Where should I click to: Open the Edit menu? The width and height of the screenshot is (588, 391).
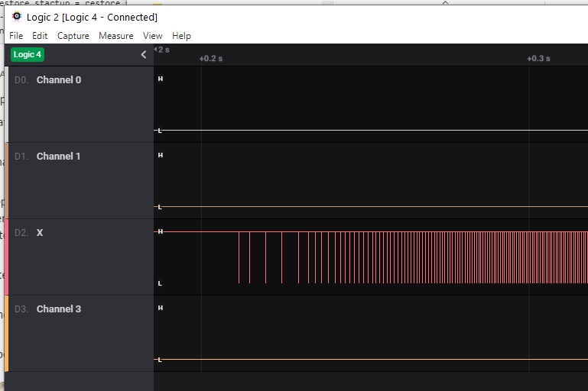pyautogui.click(x=40, y=36)
